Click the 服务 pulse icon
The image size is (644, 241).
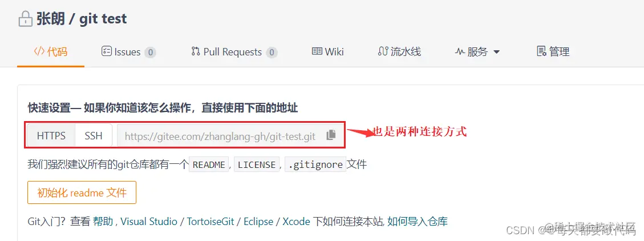point(460,52)
